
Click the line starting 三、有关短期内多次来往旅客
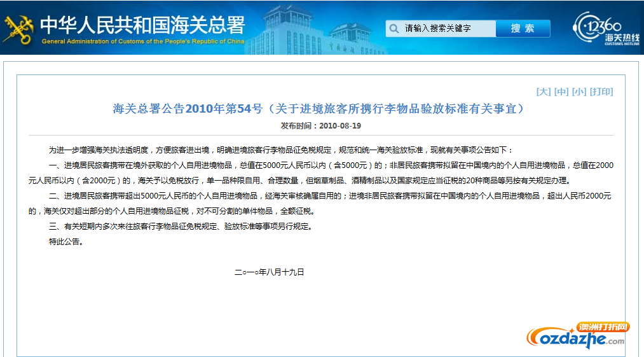[x=182, y=226]
